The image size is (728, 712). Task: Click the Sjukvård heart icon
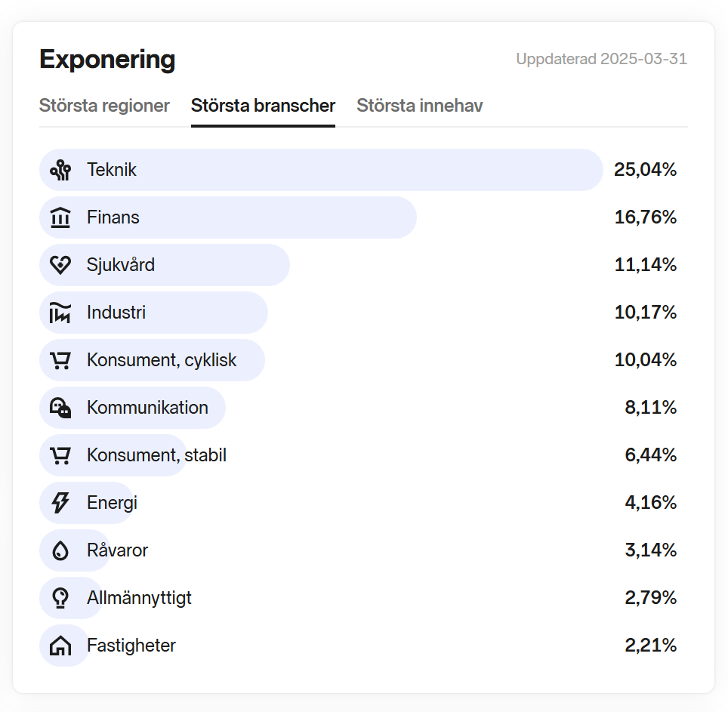(x=60, y=265)
